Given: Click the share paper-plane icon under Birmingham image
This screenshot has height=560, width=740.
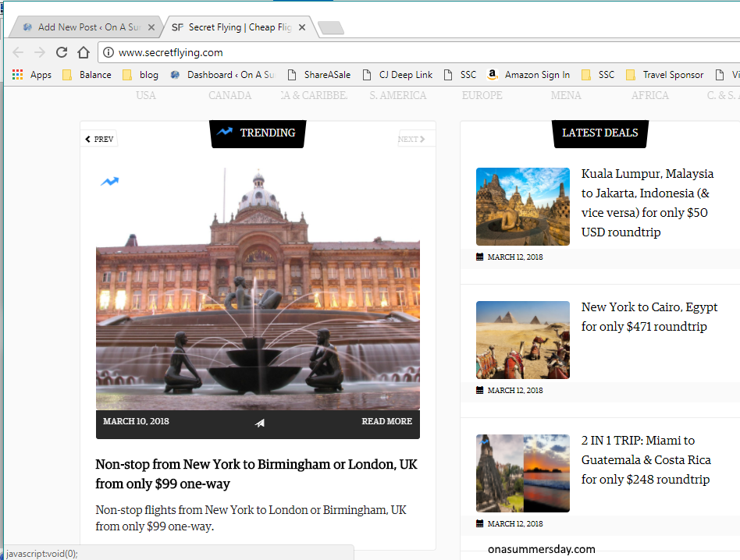Looking at the screenshot, I should pos(260,423).
